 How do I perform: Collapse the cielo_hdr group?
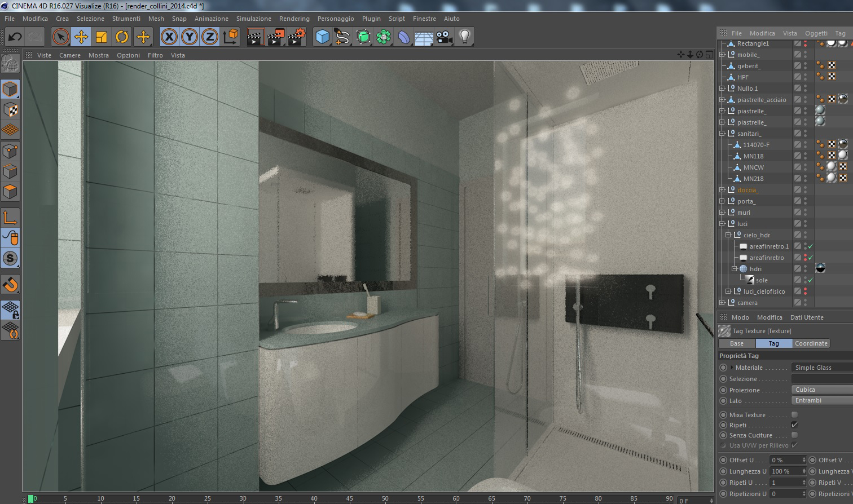pyautogui.click(x=728, y=235)
